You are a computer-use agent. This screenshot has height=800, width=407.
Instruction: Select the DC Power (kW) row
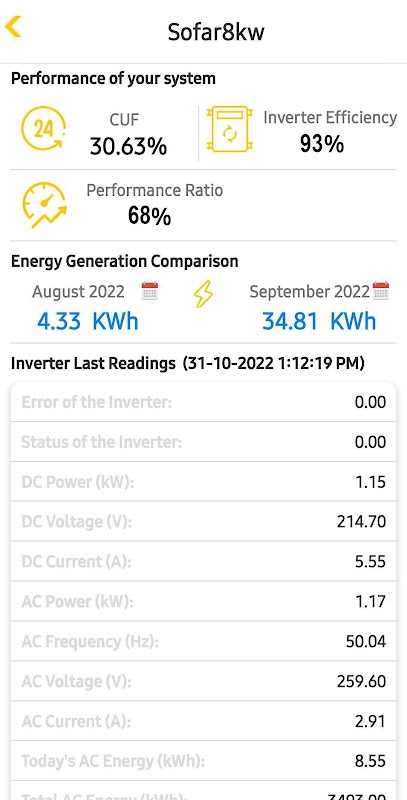[x=204, y=482]
